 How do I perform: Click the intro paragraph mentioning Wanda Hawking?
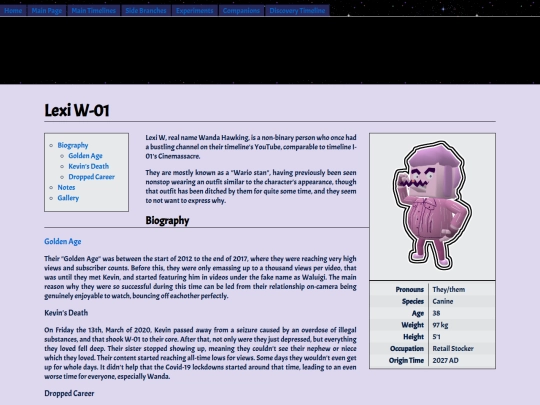click(251, 147)
